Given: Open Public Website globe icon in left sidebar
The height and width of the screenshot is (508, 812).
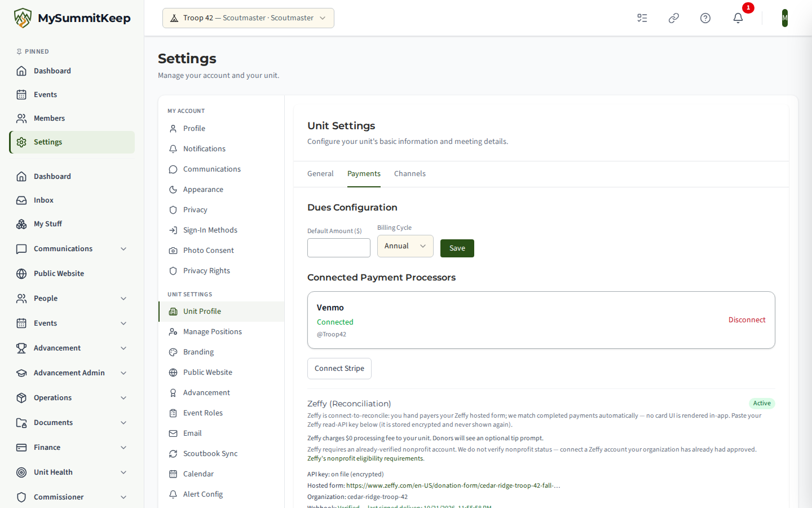Looking at the screenshot, I should [21, 274].
